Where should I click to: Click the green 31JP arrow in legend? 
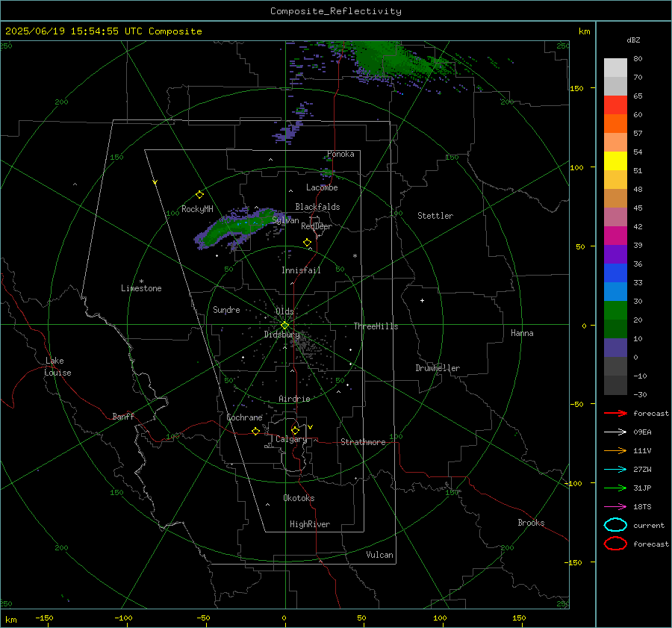615,488
